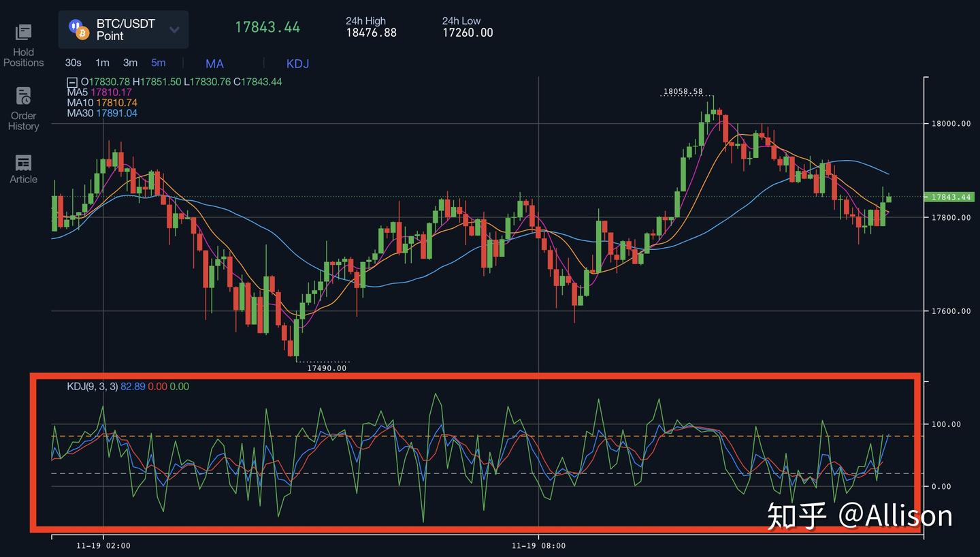Image resolution: width=980 pixels, height=557 pixels.
Task: Click the 18058.58 peak price marker
Action: pyautogui.click(x=683, y=90)
